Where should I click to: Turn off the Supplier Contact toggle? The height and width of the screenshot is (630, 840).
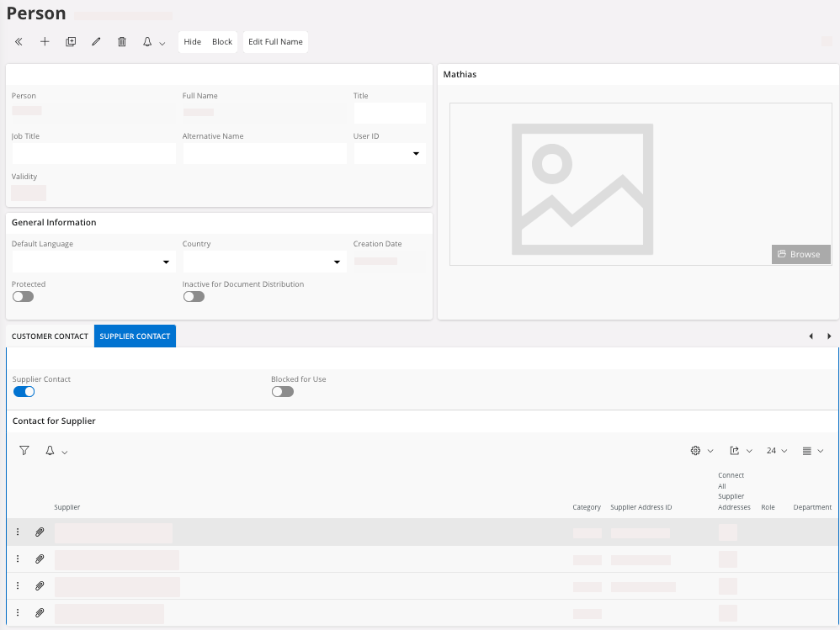[24, 392]
